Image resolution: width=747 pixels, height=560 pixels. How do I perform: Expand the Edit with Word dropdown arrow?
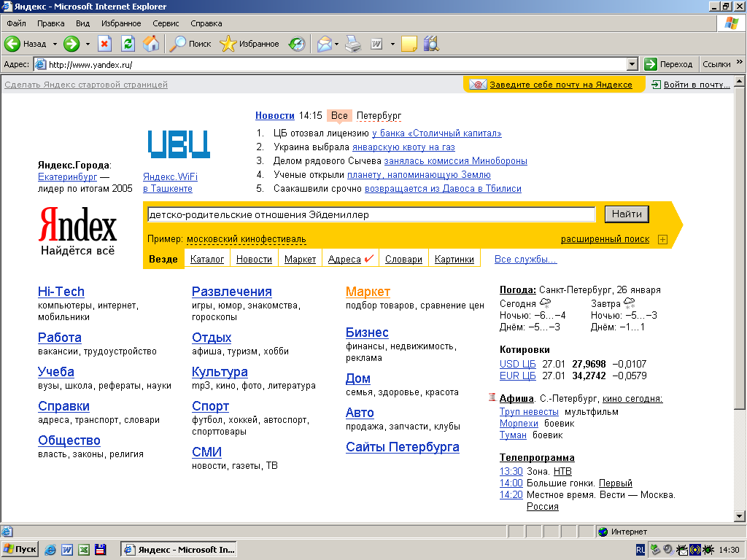(x=392, y=44)
